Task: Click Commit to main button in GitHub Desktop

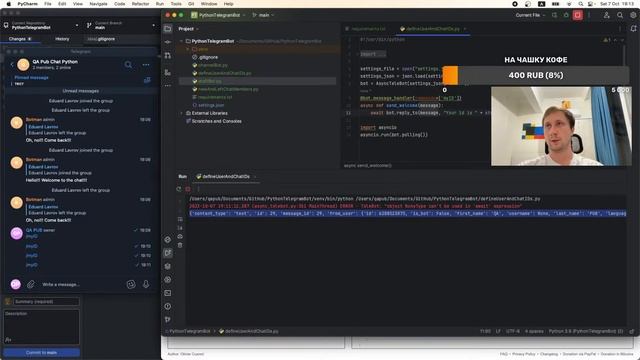Action: 42,352
